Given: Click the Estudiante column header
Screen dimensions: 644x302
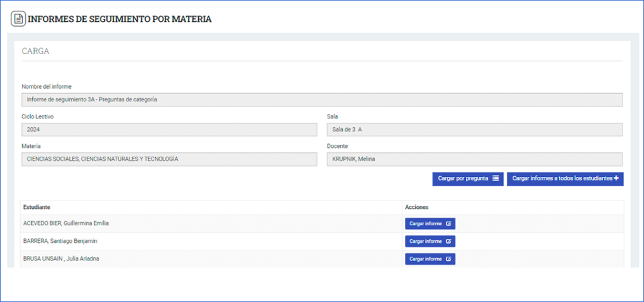Looking at the screenshot, I should (37, 207).
